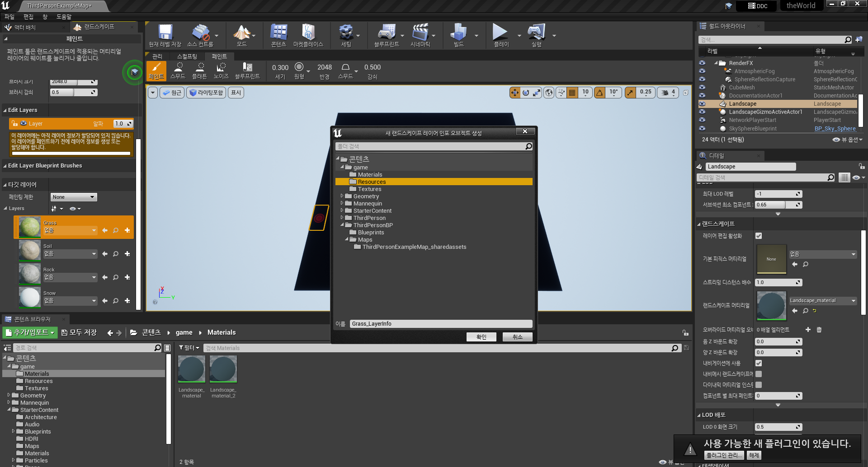Collapse the ThirdPersonBP folder in dialog
Screen dimensions: 868x467
[x=342, y=225]
